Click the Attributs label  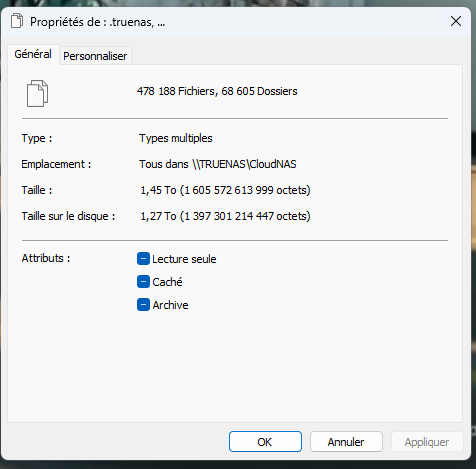pos(46,258)
